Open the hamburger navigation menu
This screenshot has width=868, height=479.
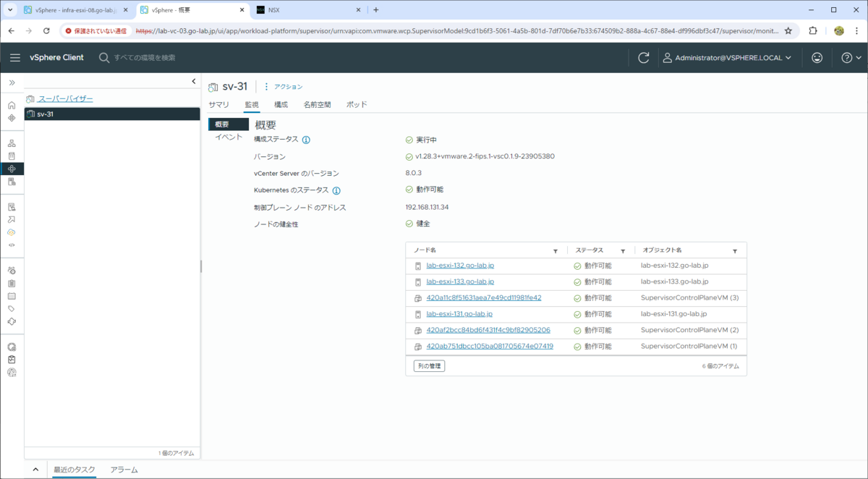(15, 57)
